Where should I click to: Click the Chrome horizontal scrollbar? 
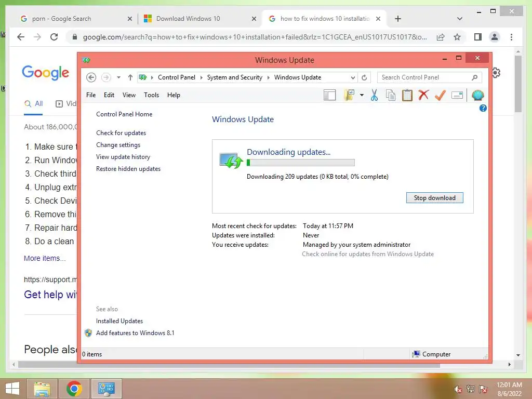click(229, 365)
